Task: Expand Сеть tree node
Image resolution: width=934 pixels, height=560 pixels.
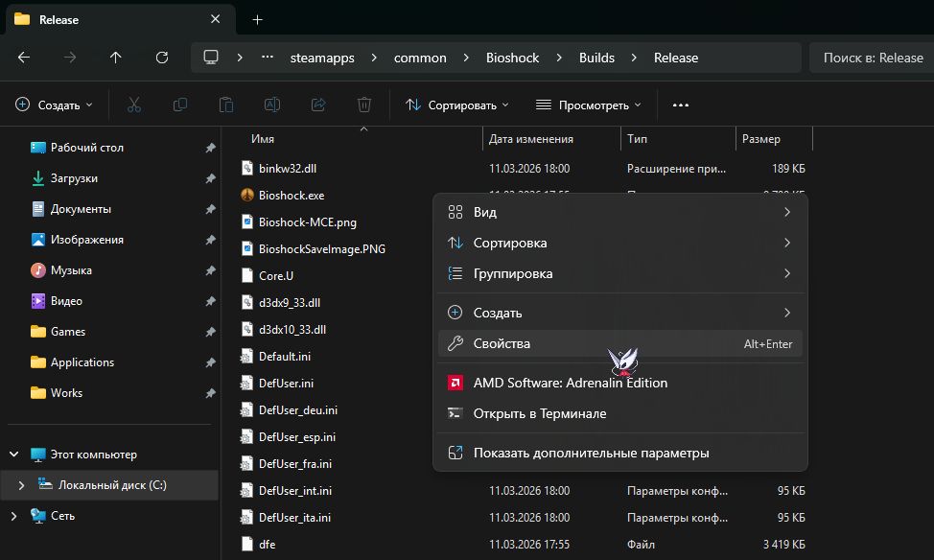Action: pos(14,516)
